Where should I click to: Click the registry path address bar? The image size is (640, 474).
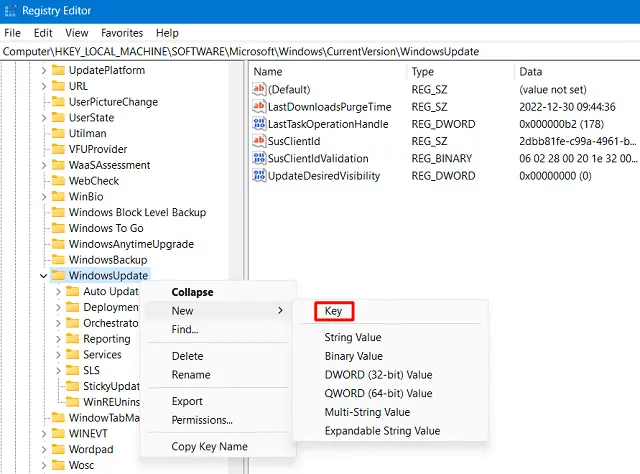pyautogui.click(x=320, y=51)
